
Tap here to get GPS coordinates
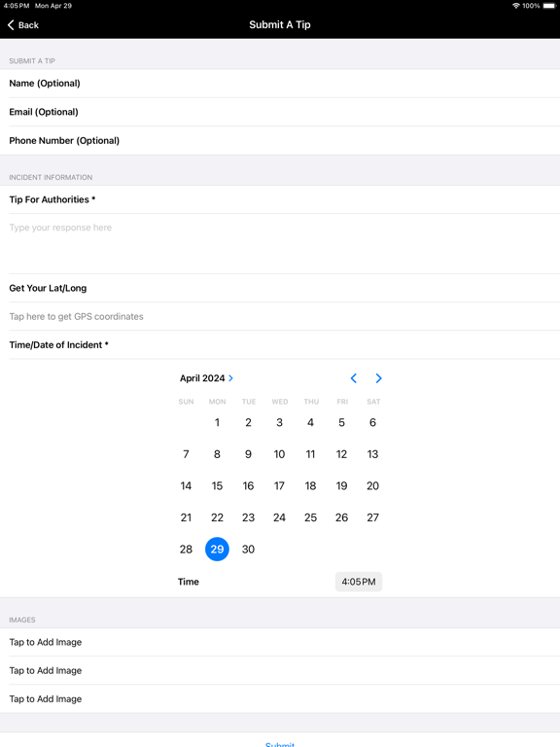pyautogui.click(x=280, y=316)
